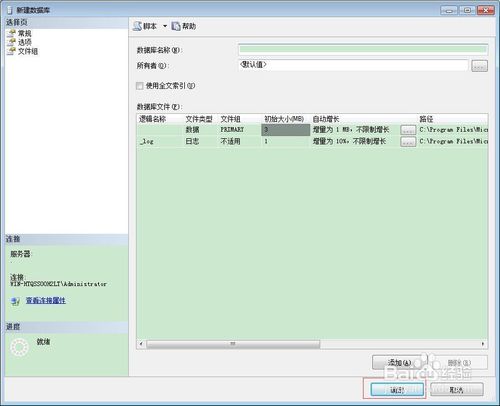Click the 帮助 help toolbar button

[184, 26]
